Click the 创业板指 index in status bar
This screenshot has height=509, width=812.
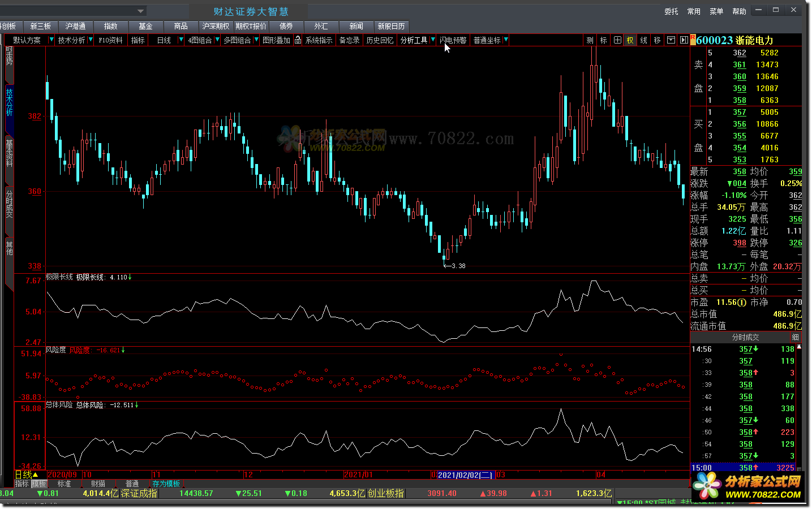pos(385,493)
